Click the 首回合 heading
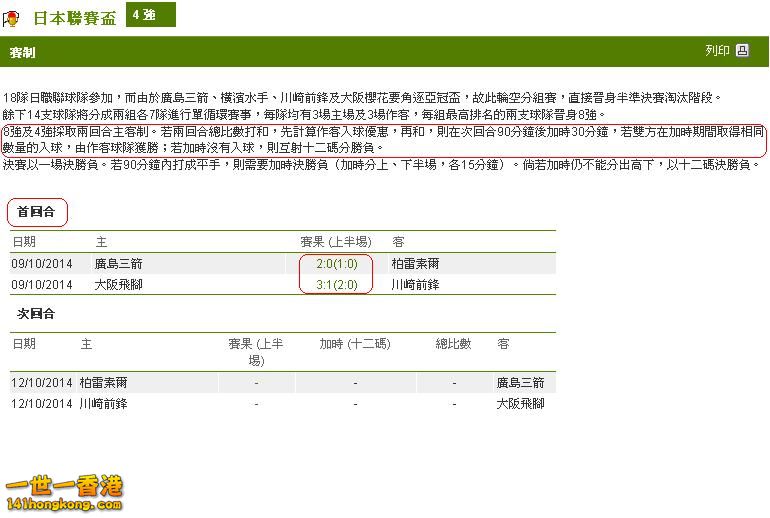 click(x=36, y=212)
